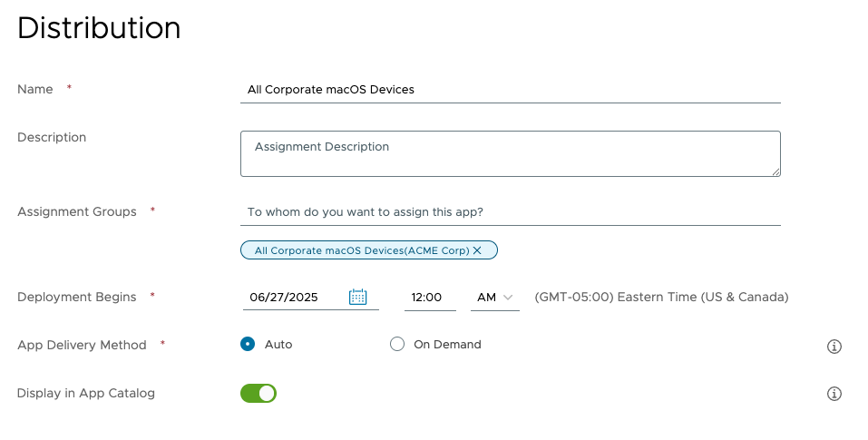Click the Name text field
This screenshot has height=440, width=868.
[510, 90]
